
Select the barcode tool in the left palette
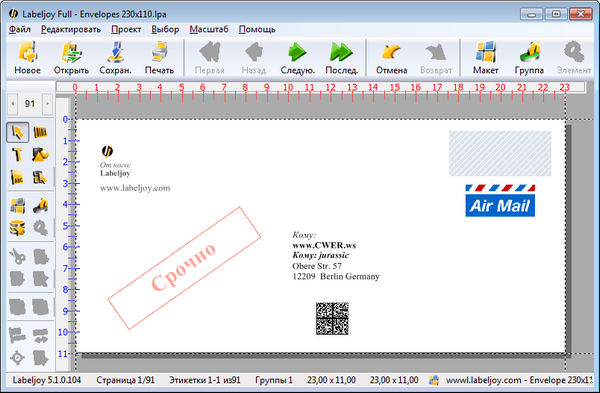(x=40, y=132)
